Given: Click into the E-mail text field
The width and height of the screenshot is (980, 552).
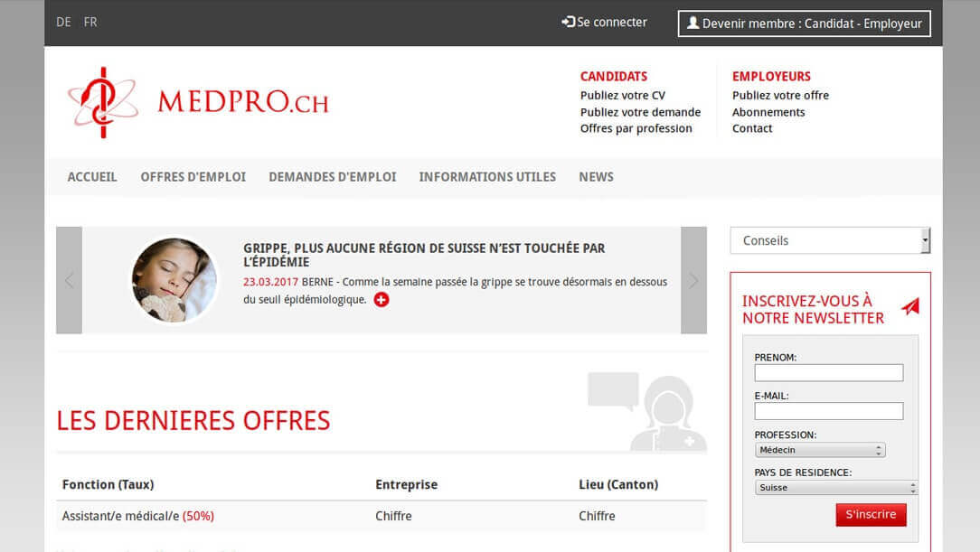Looking at the screenshot, I should (828, 411).
